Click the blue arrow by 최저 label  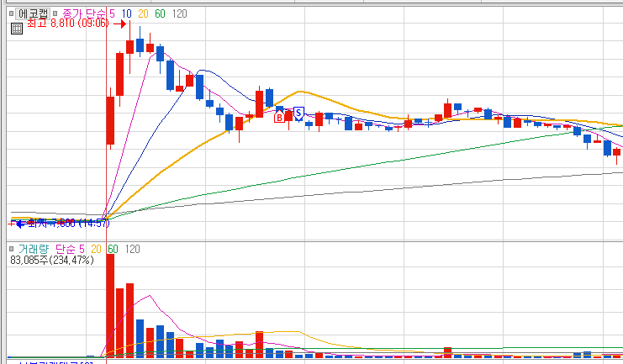coord(20,224)
